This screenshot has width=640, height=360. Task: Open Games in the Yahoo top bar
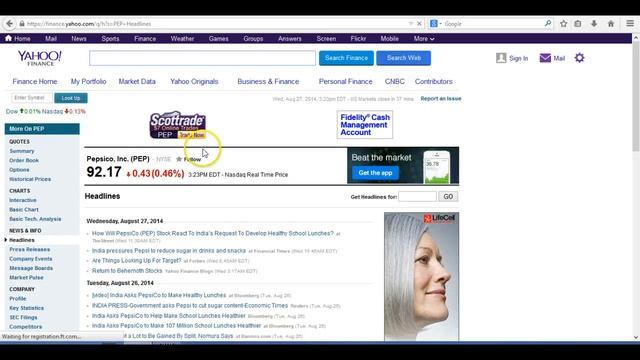(218, 39)
